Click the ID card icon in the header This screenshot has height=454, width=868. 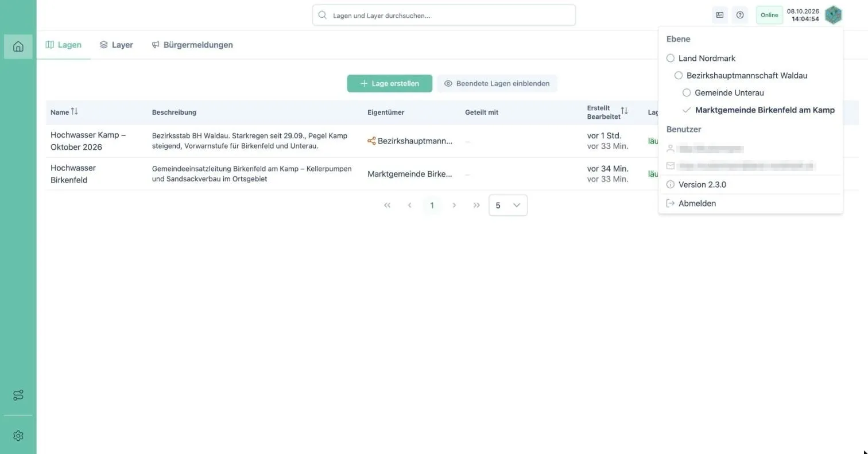[x=720, y=15]
